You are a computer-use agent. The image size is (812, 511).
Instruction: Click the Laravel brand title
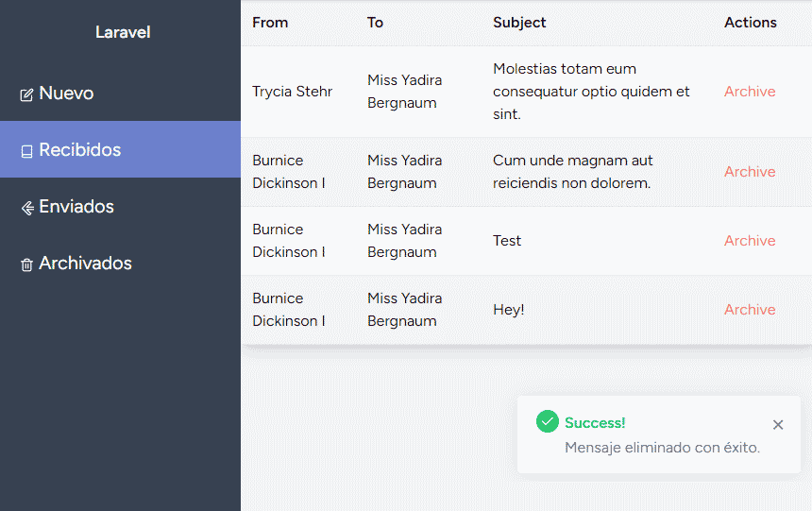tap(123, 32)
